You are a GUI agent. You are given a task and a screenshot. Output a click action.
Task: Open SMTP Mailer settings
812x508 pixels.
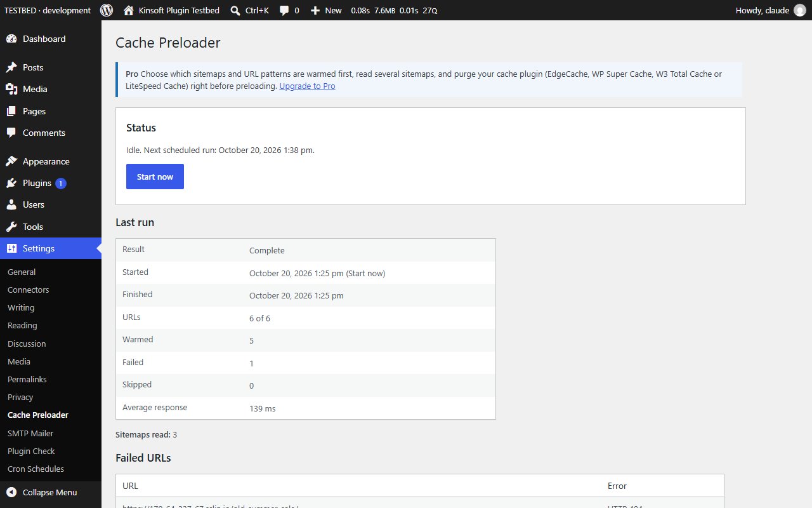(x=30, y=433)
